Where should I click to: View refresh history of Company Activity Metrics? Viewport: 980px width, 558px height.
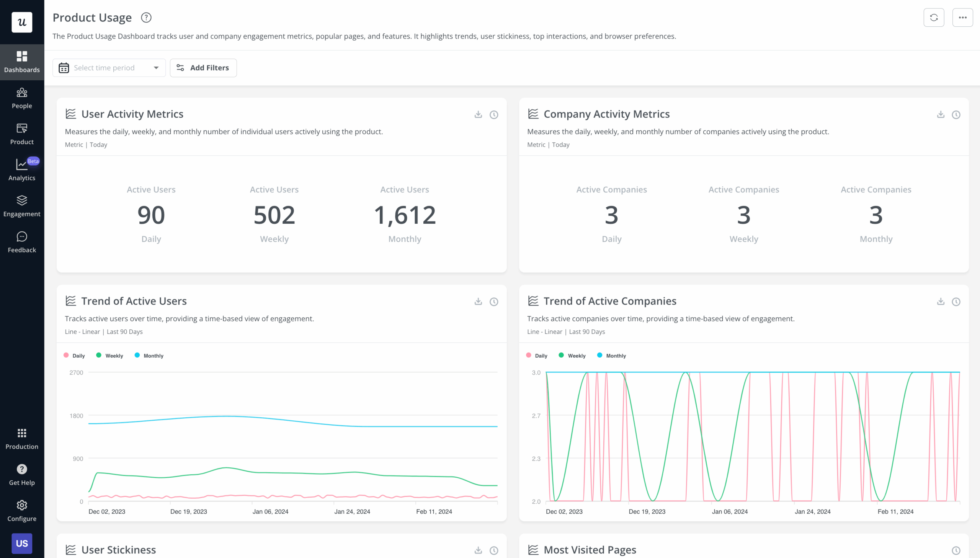[x=956, y=114]
